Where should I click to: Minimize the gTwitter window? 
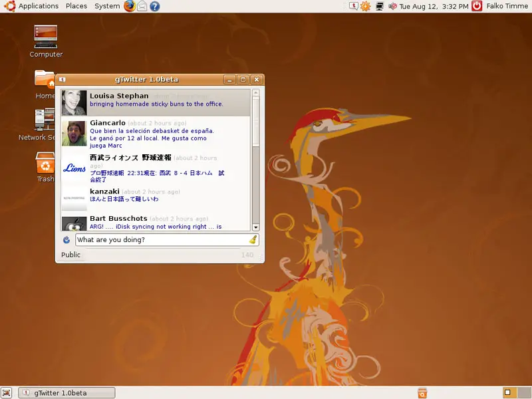click(x=229, y=80)
